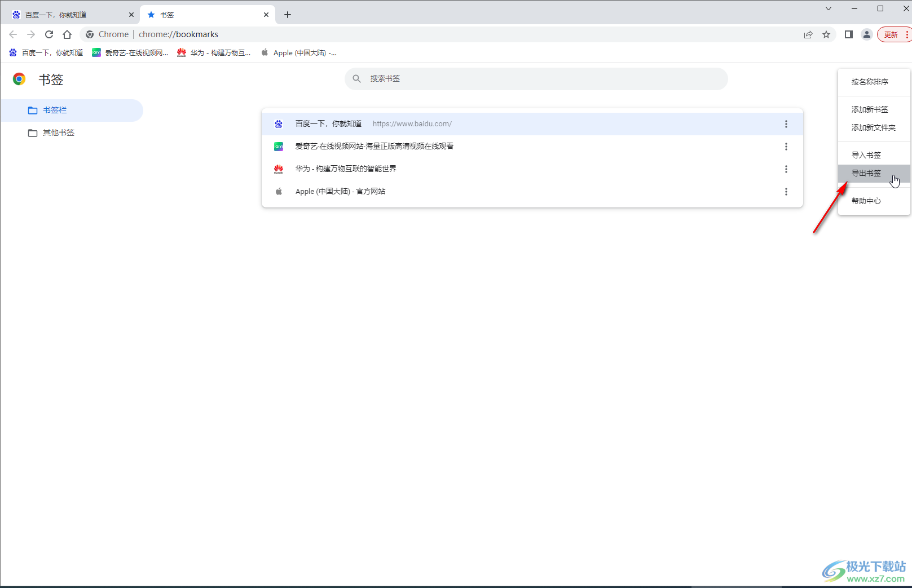This screenshot has height=588, width=912.
Task: Open more actions for Apple bookmark
Action: click(786, 192)
